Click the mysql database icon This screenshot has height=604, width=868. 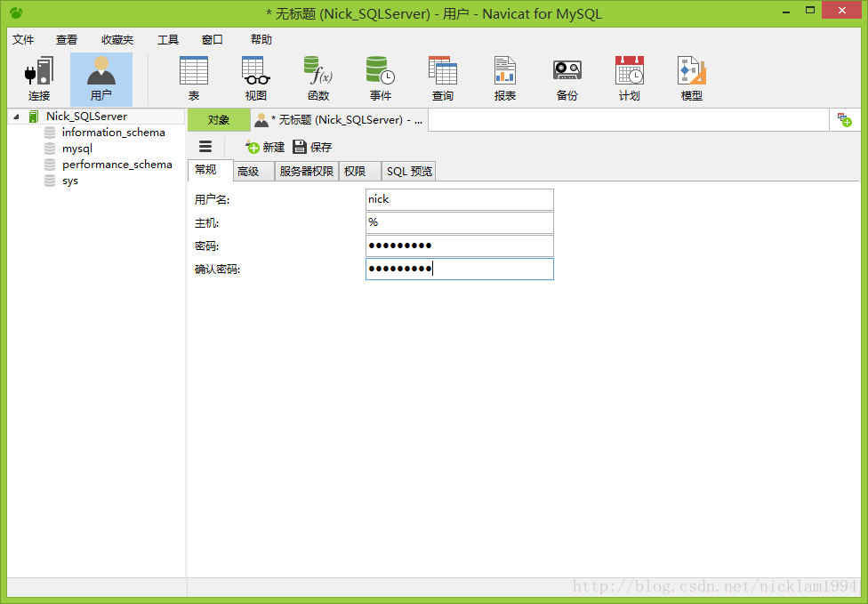(x=50, y=149)
